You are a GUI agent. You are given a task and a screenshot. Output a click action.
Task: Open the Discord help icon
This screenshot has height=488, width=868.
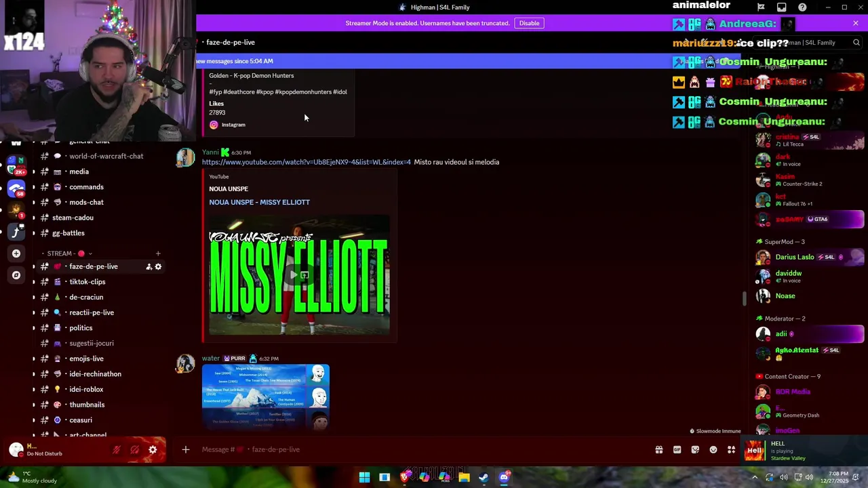click(802, 7)
